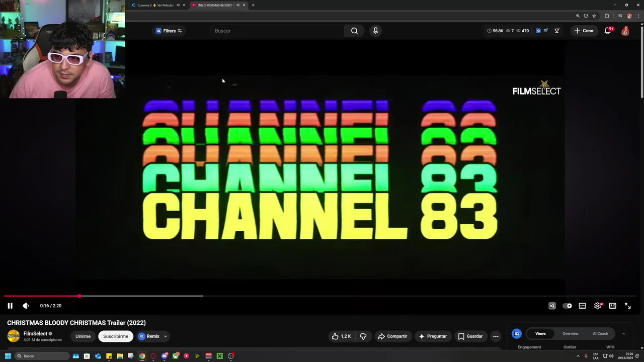
Task: Switch to theater mode
Action: pyautogui.click(x=612, y=306)
